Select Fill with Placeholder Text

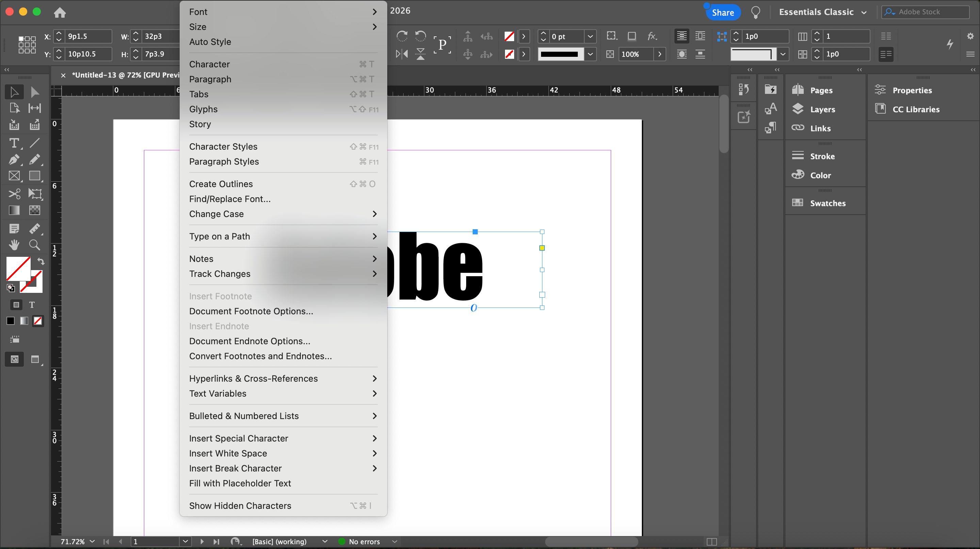[x=240, y=483]
